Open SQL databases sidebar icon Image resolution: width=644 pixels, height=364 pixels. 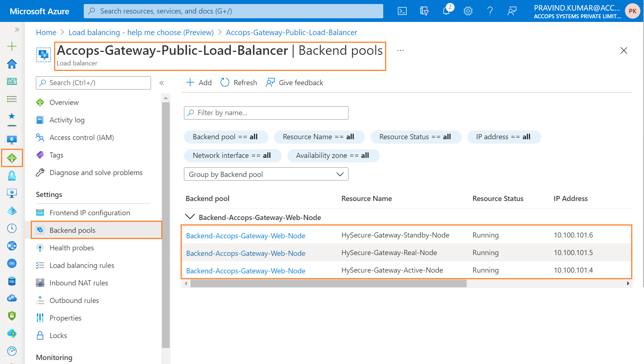click(12, 281)
